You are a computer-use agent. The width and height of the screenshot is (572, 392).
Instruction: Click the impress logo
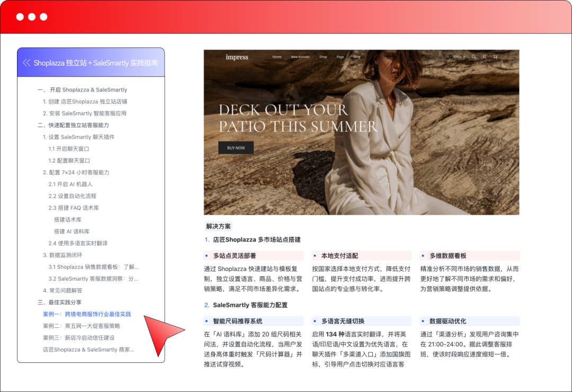tap(237, 57)
